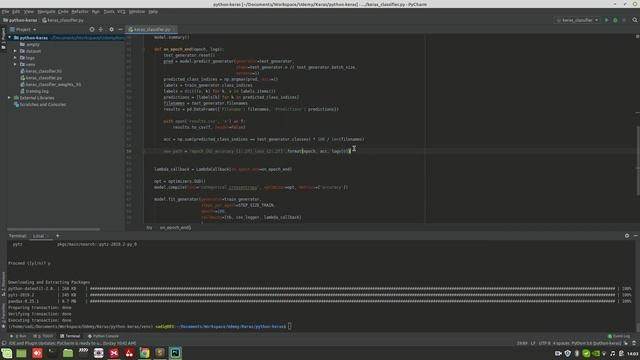The image size is (640, 360).
Task: Collapse the python-keras root folder
Action: 10,38
